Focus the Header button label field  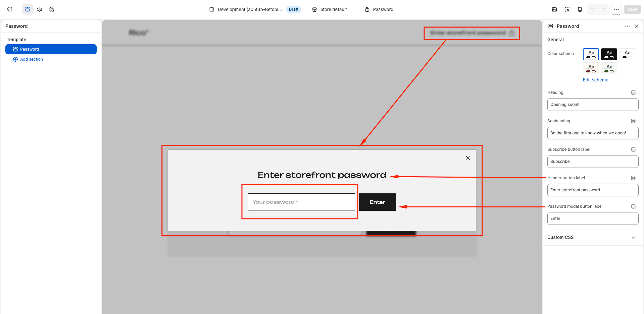pos(593,190)
